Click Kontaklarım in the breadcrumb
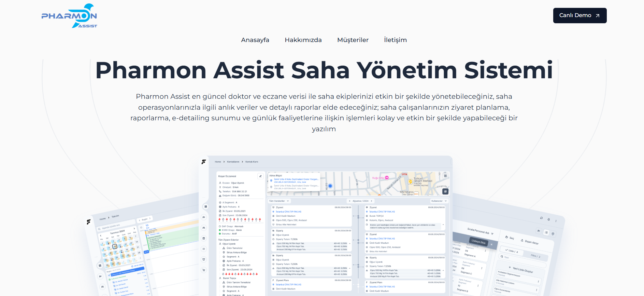Viewport: 644px width, 296px height. [233, 162]
